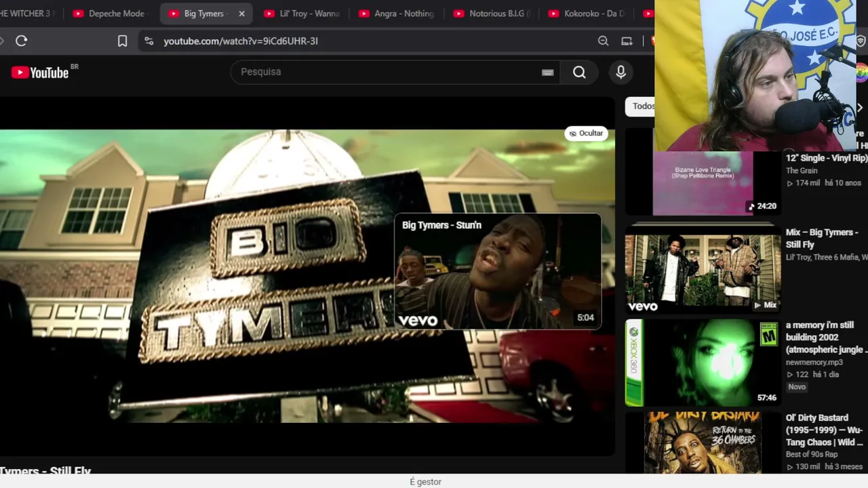Viewport: 868px width, 488px height.
Task: Click the 'Novo' badge
Action: coord(797,387)
